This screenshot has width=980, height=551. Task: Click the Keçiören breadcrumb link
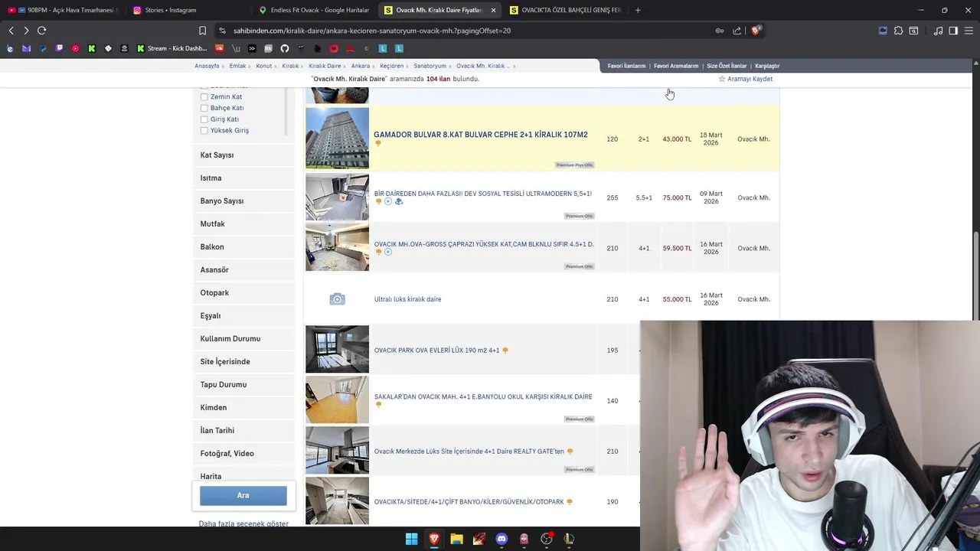pos(391,66)
